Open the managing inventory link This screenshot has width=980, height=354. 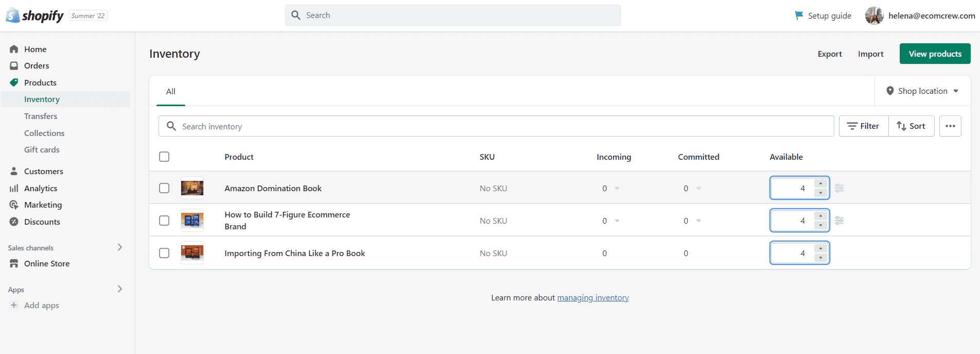[x=593, y=297]
